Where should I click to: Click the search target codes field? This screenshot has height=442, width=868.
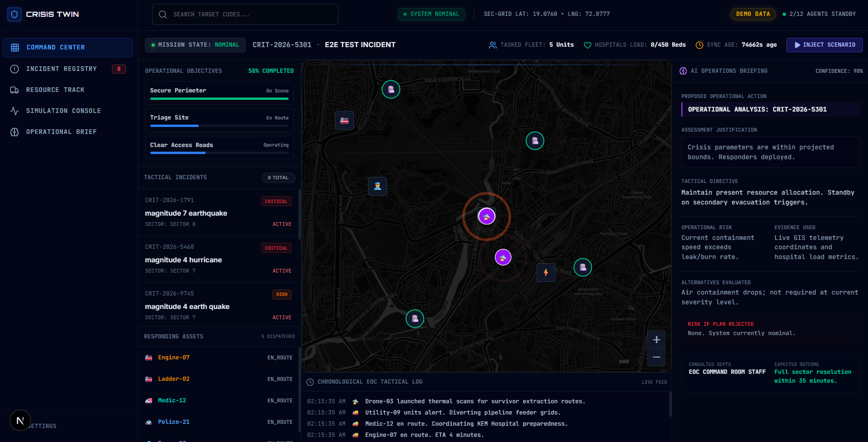click(x=245, y=14)
